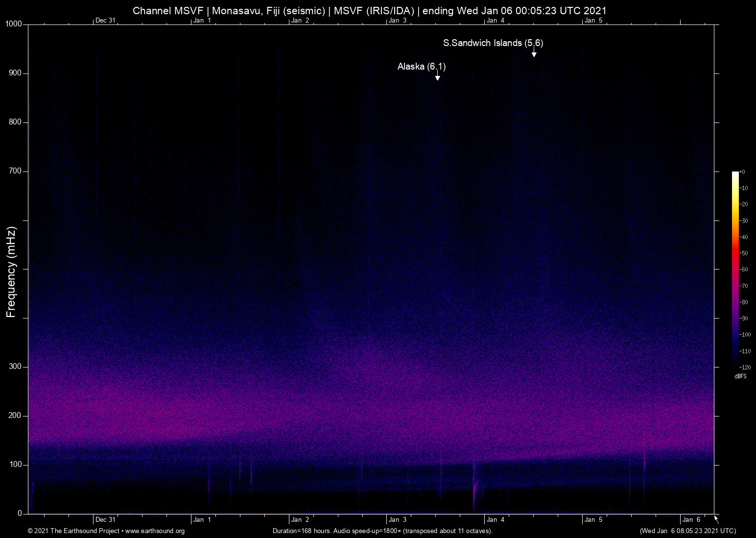Click the dBFS unit label under color scale

[740, 376]
